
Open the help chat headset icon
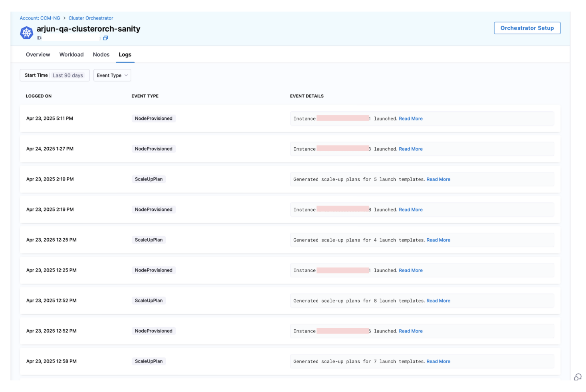(x=578, y=377)
